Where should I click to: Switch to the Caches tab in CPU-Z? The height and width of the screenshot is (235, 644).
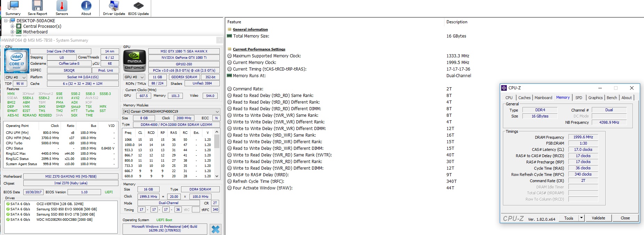[524, 98]
